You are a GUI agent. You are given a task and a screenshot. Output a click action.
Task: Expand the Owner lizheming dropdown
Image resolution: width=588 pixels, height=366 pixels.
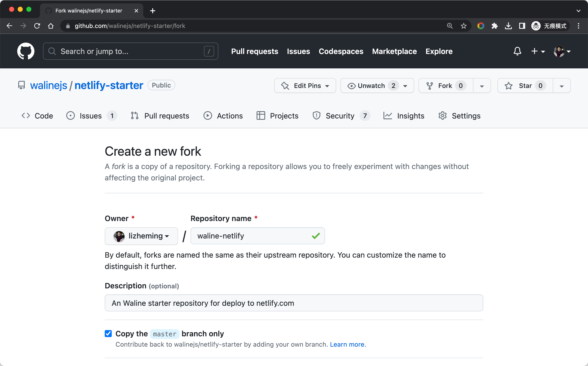[x=141, y=236]
